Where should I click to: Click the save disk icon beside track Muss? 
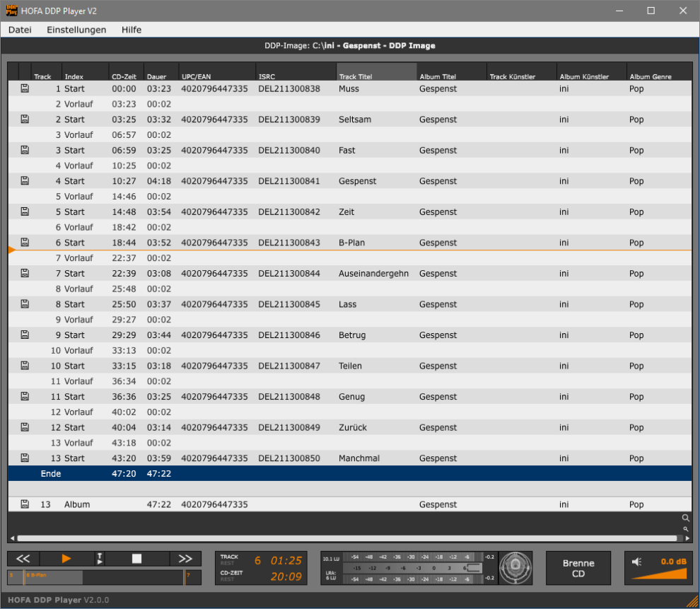pyautogui.click(x=25, y=88)
